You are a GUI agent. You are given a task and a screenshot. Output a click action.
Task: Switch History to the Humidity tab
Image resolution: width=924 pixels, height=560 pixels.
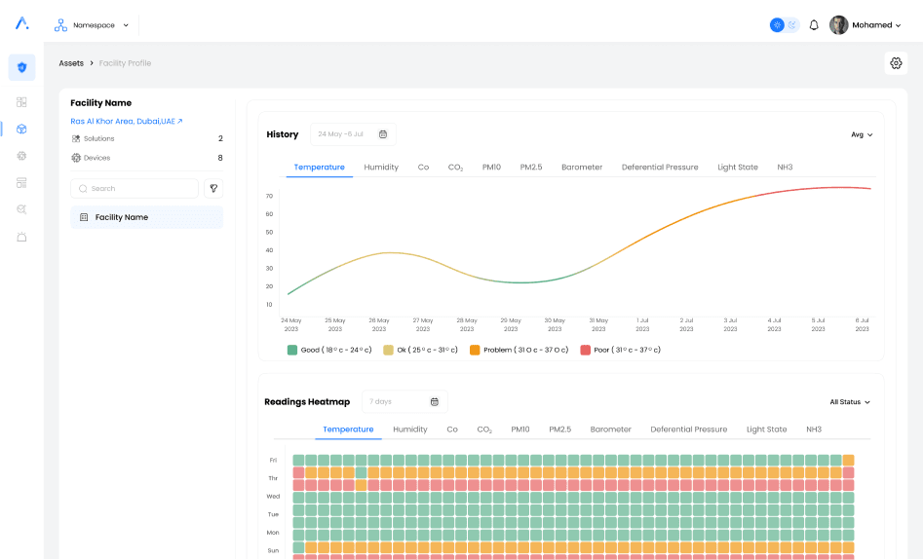(x=381, y=168)
